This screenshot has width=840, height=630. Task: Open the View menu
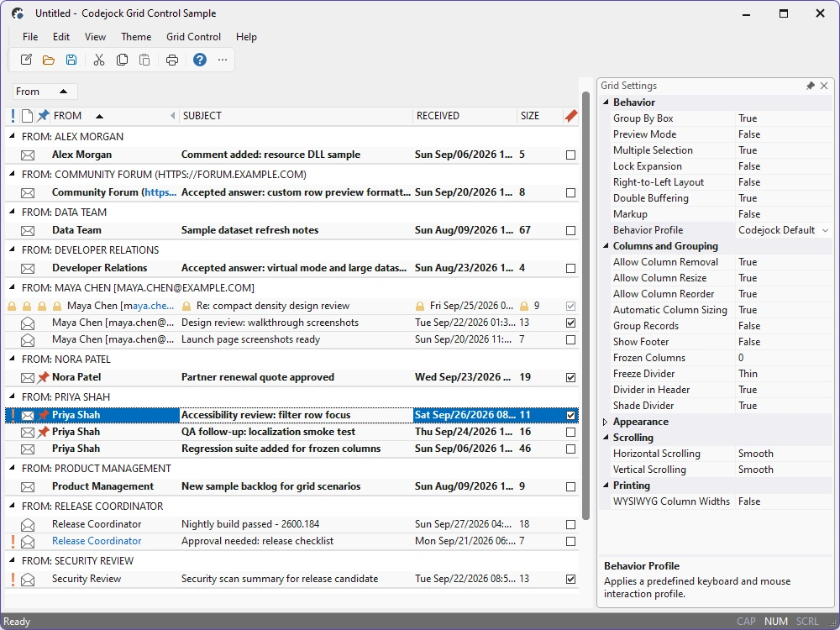tap(96, 37)
